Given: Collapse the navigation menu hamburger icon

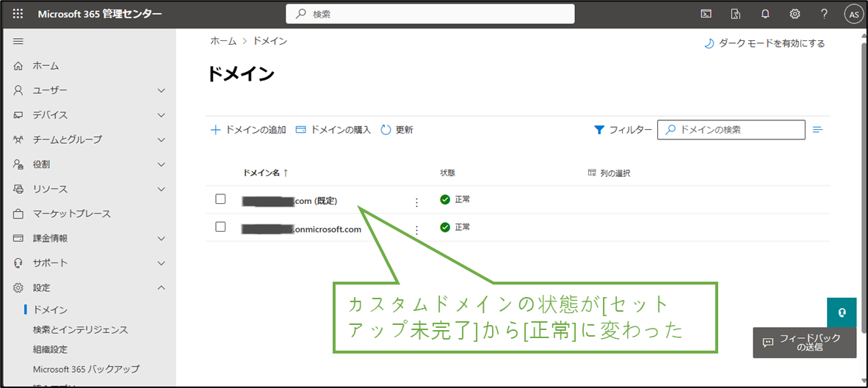Looking at the screenshot, I should coord(18,42).
